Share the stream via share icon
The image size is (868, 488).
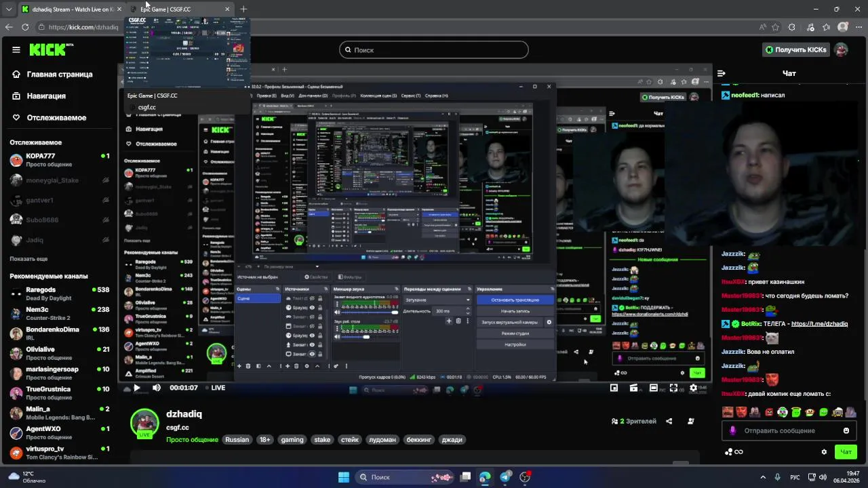[x=669, y=421]
